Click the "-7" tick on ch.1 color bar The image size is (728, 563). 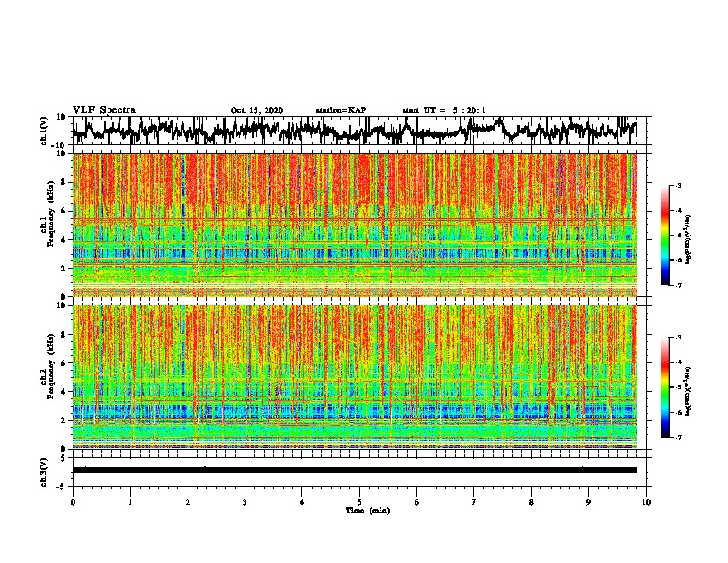tap(677, 285)
